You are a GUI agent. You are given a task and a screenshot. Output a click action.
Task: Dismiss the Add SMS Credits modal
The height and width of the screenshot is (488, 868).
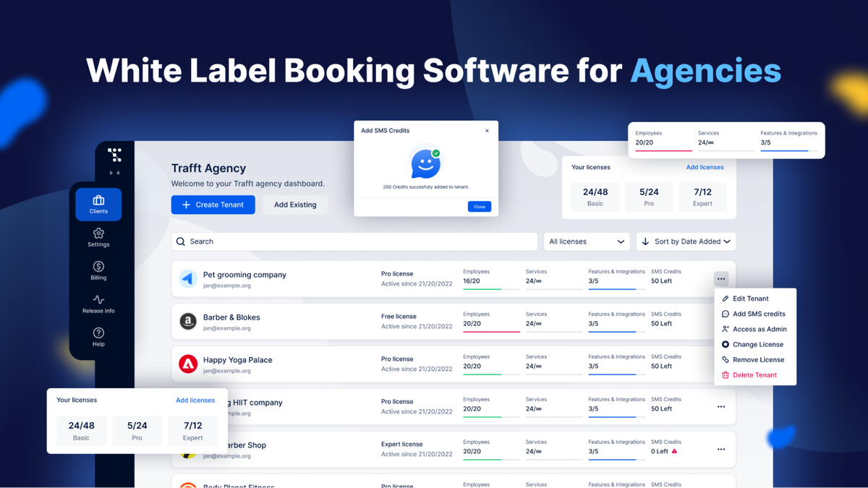[487, 130]
